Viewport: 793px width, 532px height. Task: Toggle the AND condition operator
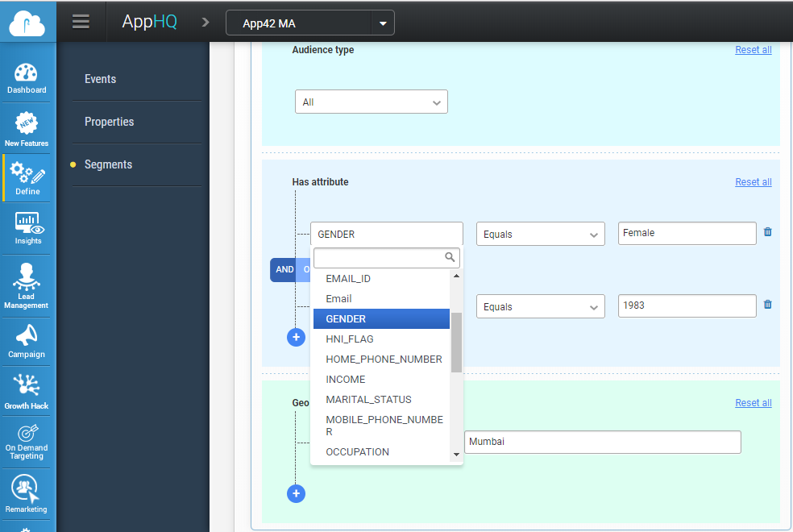(284, 270)
